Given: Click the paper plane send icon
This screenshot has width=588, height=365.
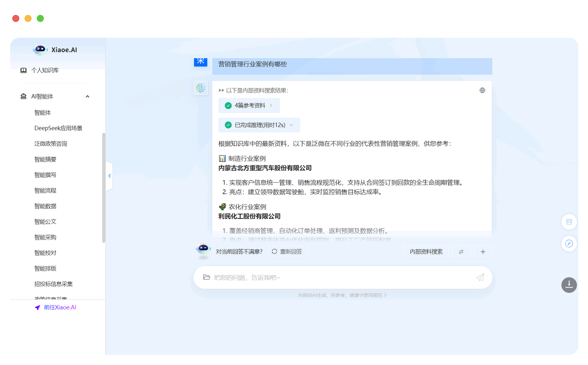Looking at the screenshot, I should (x=480, y=277).
